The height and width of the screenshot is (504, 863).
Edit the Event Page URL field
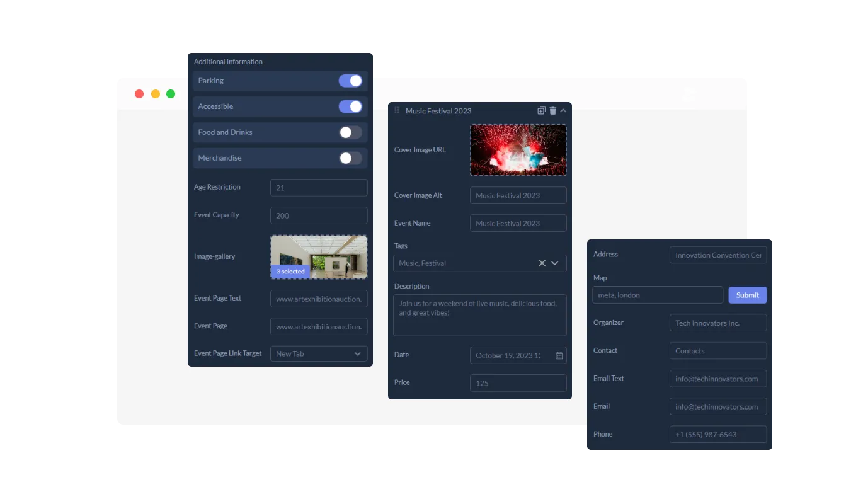(319, 326)
